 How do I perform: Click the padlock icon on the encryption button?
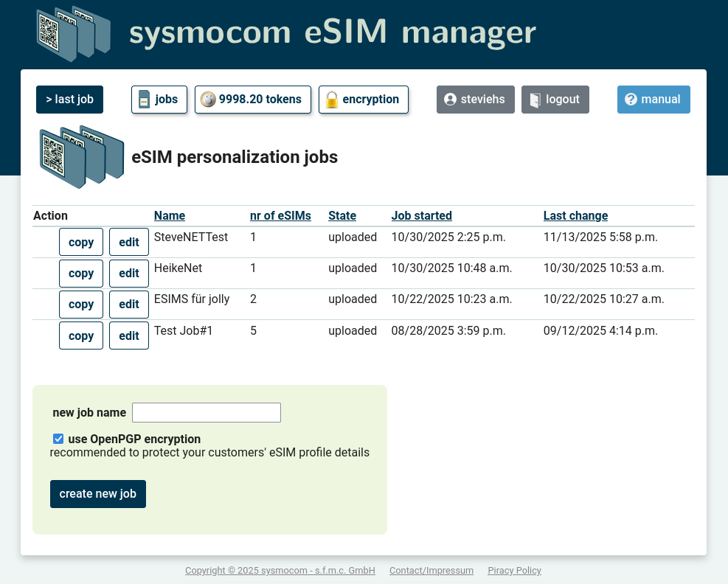pyautogui.click(x=331, y=99)
